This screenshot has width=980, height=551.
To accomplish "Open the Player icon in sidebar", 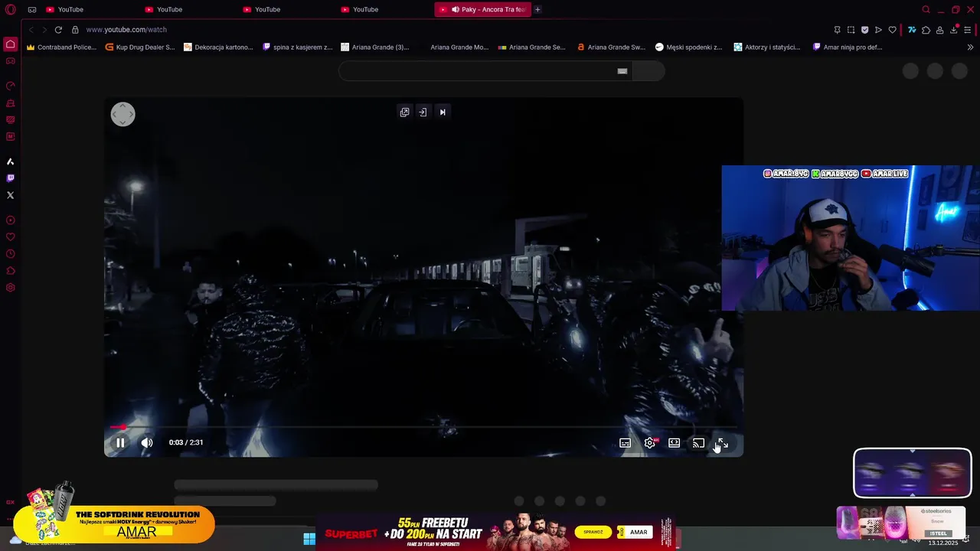I will (10, 220).
